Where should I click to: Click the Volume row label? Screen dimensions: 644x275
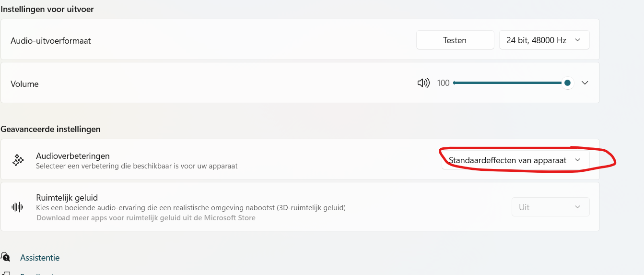tap(24, 84)
